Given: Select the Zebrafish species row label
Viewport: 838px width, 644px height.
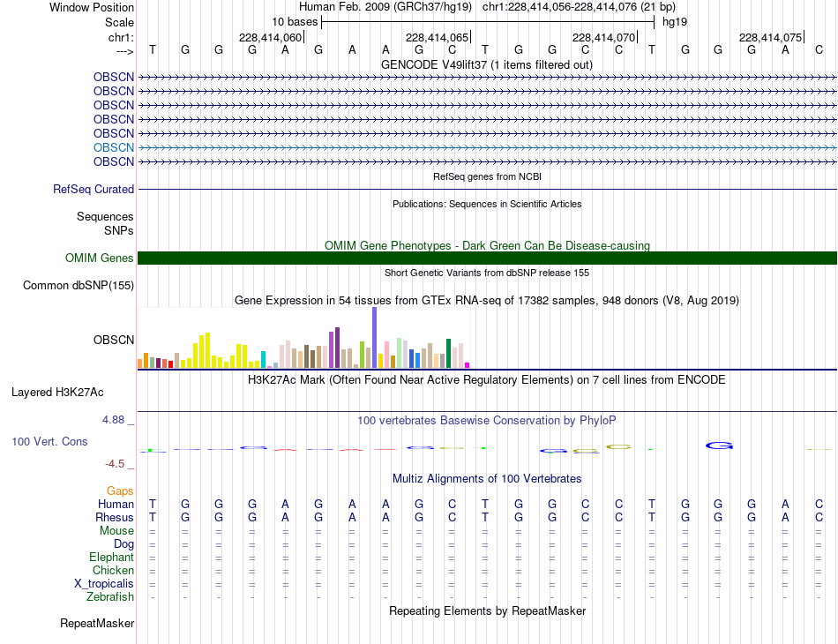Looking at the screenshot, I should click(110, 596).
